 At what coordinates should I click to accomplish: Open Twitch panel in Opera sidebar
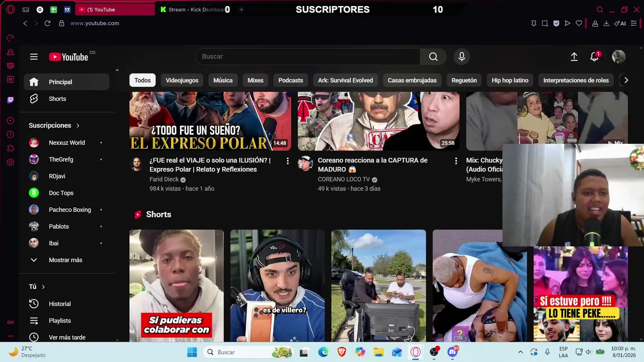[10, 100]
